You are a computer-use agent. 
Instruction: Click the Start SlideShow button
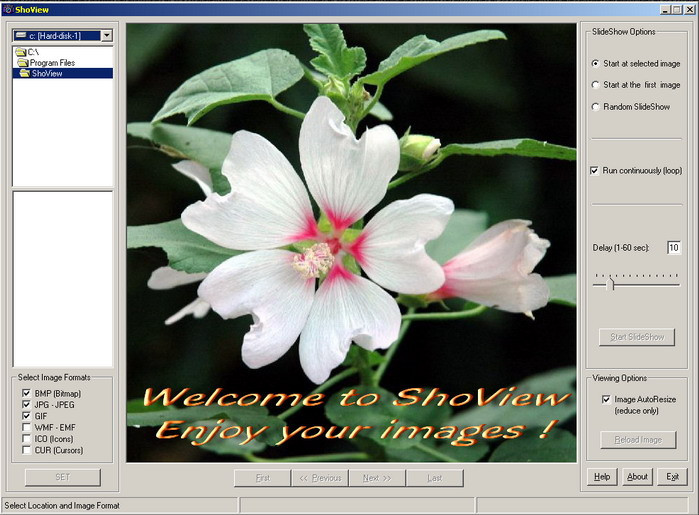click(x=637, y=337)
